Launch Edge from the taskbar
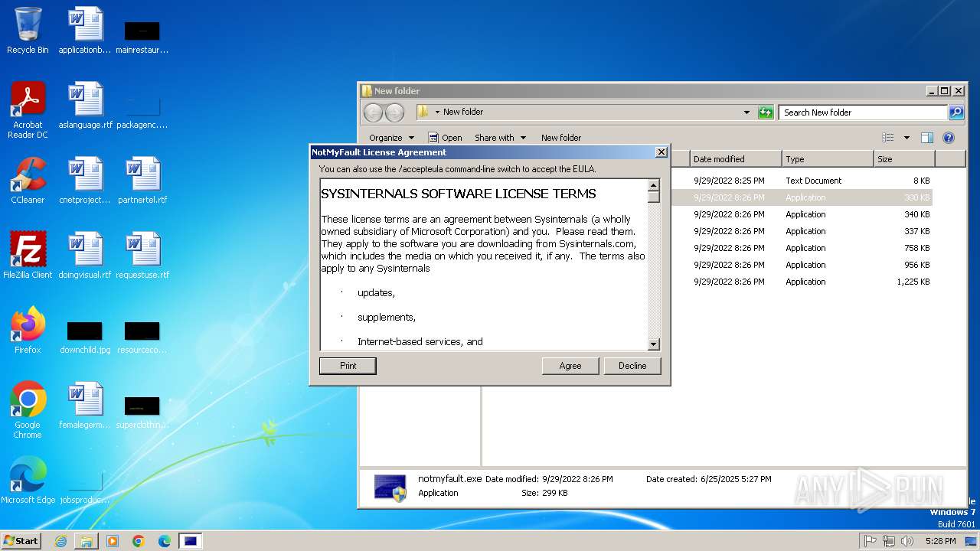The height and width of the screenshot is (551, 980). coord(165,541)
